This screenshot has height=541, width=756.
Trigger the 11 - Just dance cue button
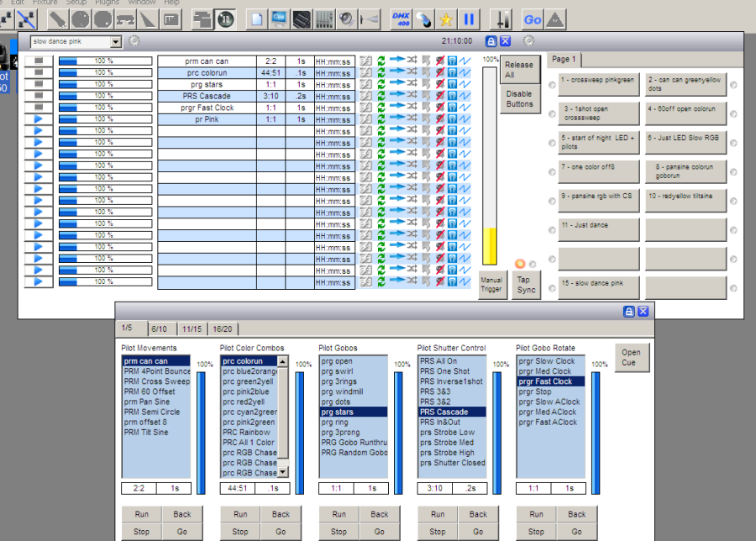(x=598, y=229)
